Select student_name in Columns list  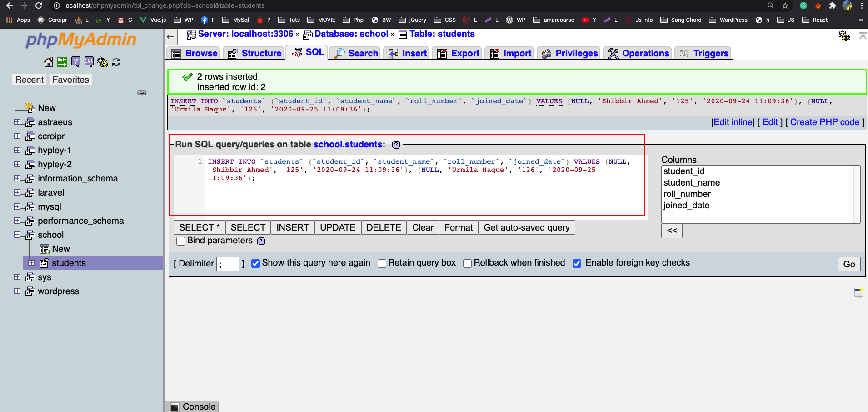692,183
